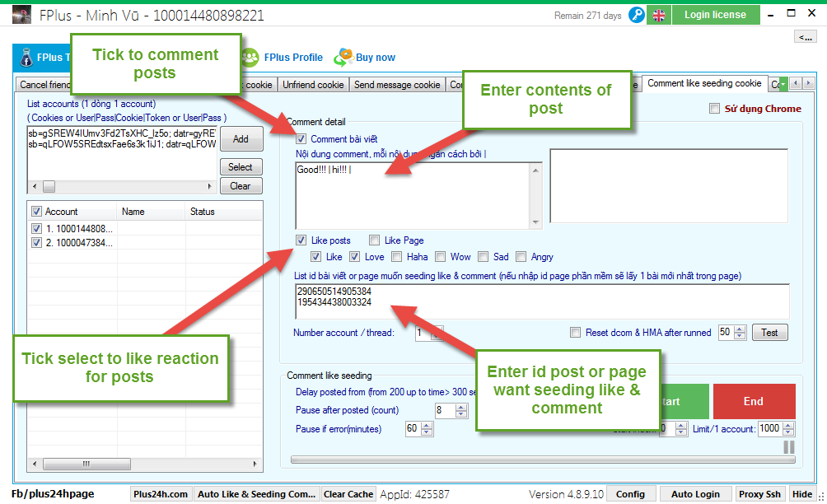This screenshot has width=827, height=504.
Task: Click the FPlus flask icon tab
Action: (26, 58)
